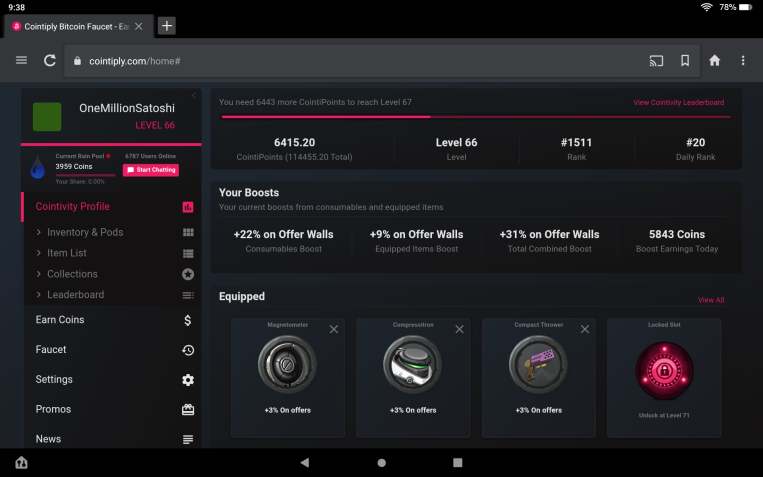Unequip the Magnetometer item
Viewport: 763px width, 477px height.
[334, 330]
